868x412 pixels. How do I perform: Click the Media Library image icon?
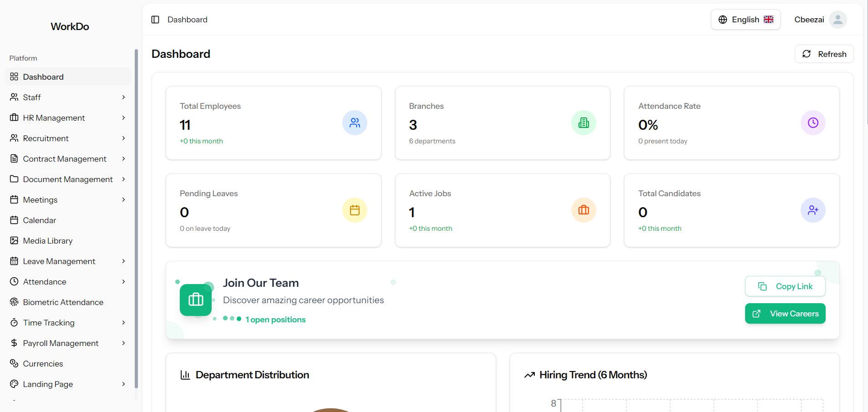(x=14, y=240)
